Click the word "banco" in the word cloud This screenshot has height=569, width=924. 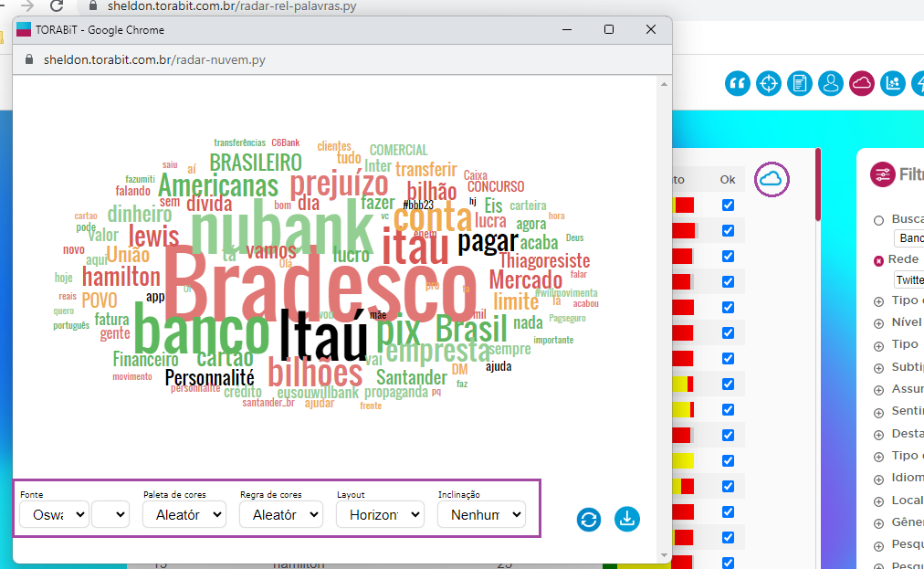(x=202, y=328)
